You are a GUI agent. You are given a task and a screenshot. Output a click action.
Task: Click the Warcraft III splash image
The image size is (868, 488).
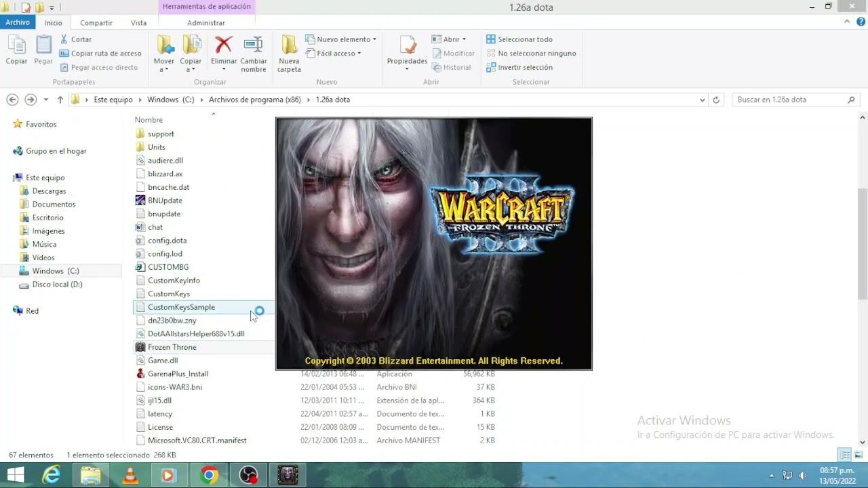(x=434, y=244)
